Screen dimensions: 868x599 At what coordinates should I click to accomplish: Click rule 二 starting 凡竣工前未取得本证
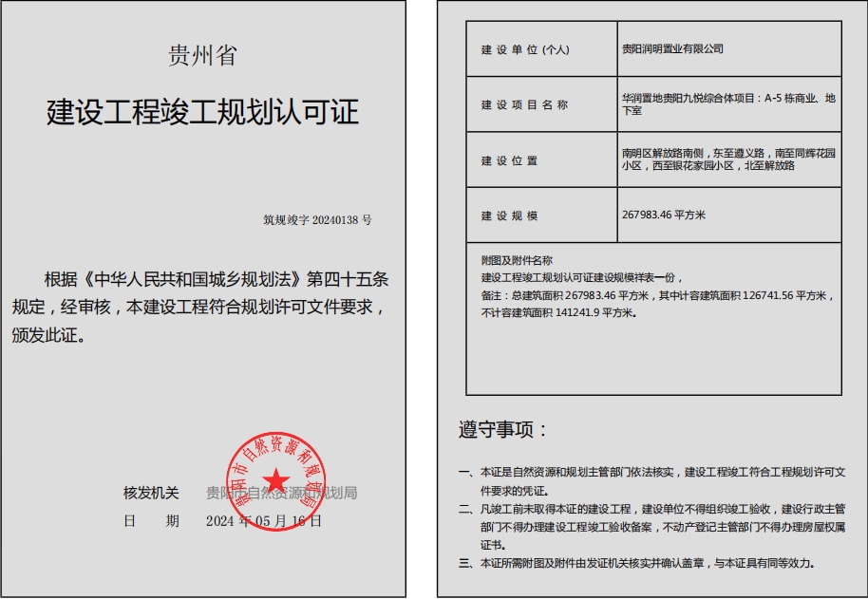coord(652,527)
